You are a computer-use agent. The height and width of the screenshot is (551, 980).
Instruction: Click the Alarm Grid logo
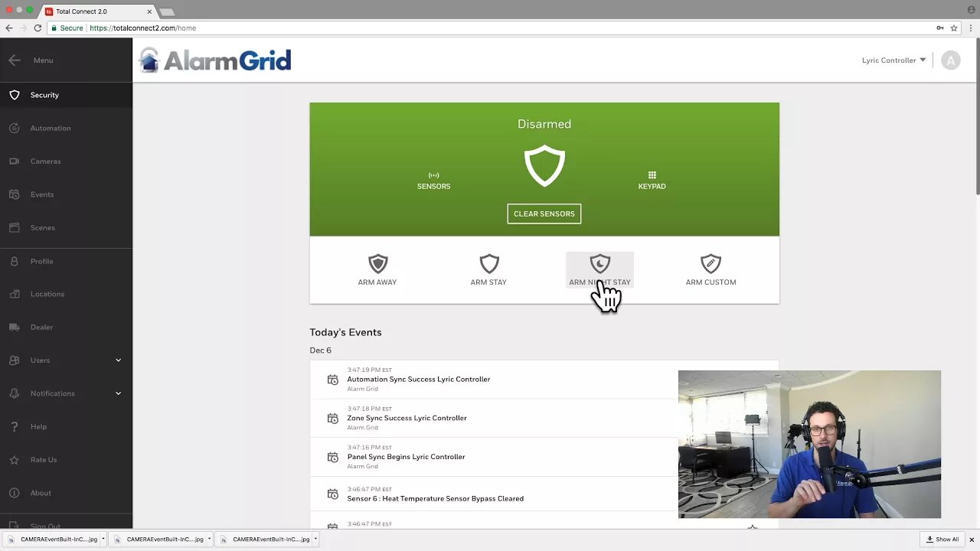tap(215, 60)
